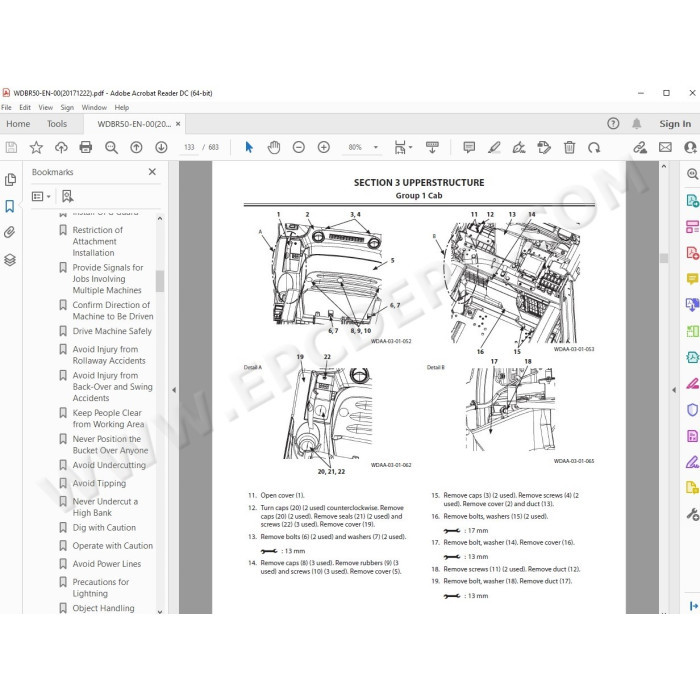This screenshot has height=700, width=700.
Task: Open the draw freehand sign tool
Action: point(519,147)
